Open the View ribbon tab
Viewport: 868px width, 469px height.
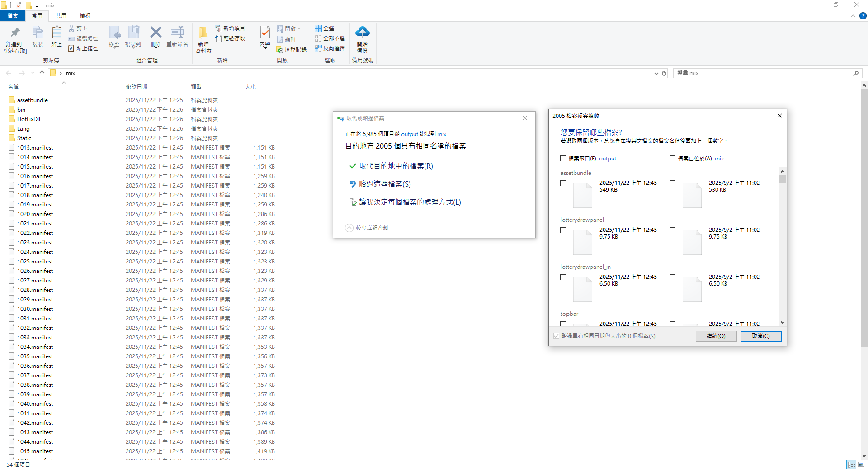pyautogui.click(x=85, y=16)
